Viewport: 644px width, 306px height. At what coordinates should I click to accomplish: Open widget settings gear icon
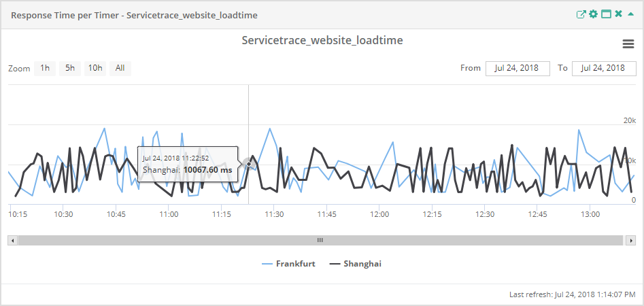(x=593, y=14)
